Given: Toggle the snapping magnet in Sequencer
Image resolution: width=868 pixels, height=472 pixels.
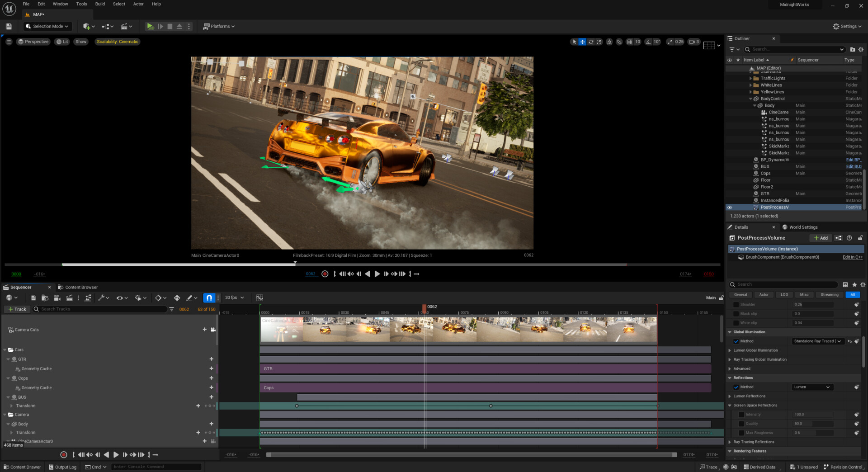Looking at the screenshot, I should tap(209, 297).
